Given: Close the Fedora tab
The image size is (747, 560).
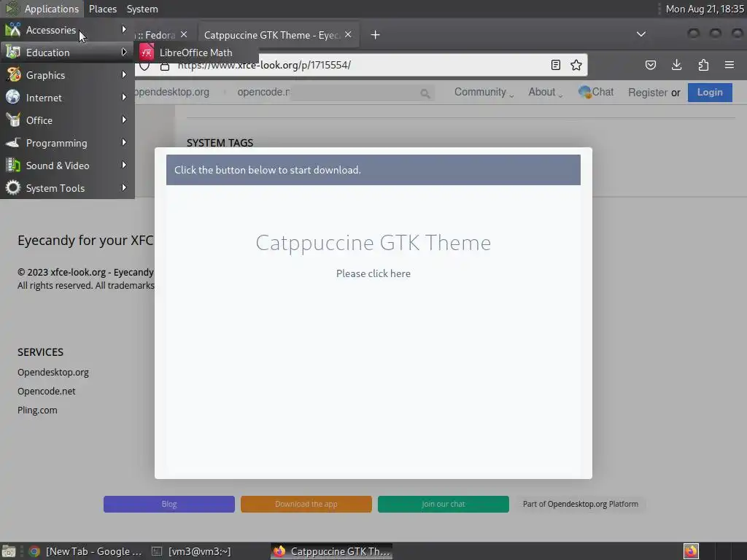Looking at the screenshot, I should [184, 35].
